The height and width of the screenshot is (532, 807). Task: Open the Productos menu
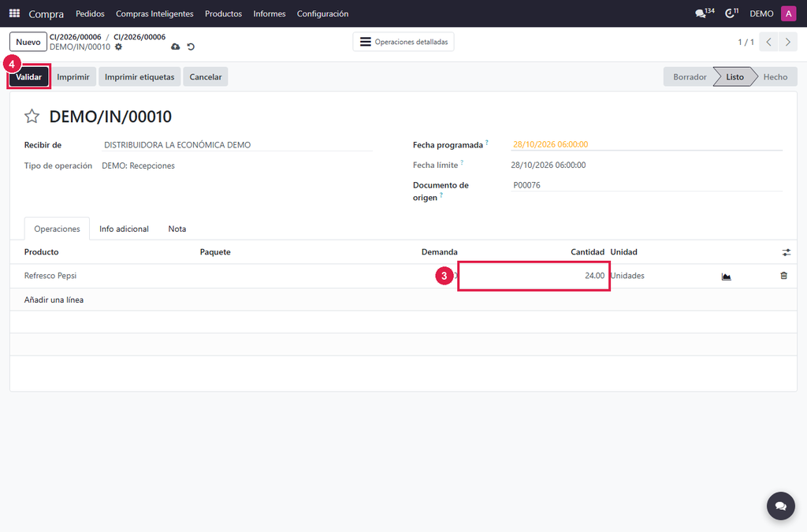[x=223, y=14]
